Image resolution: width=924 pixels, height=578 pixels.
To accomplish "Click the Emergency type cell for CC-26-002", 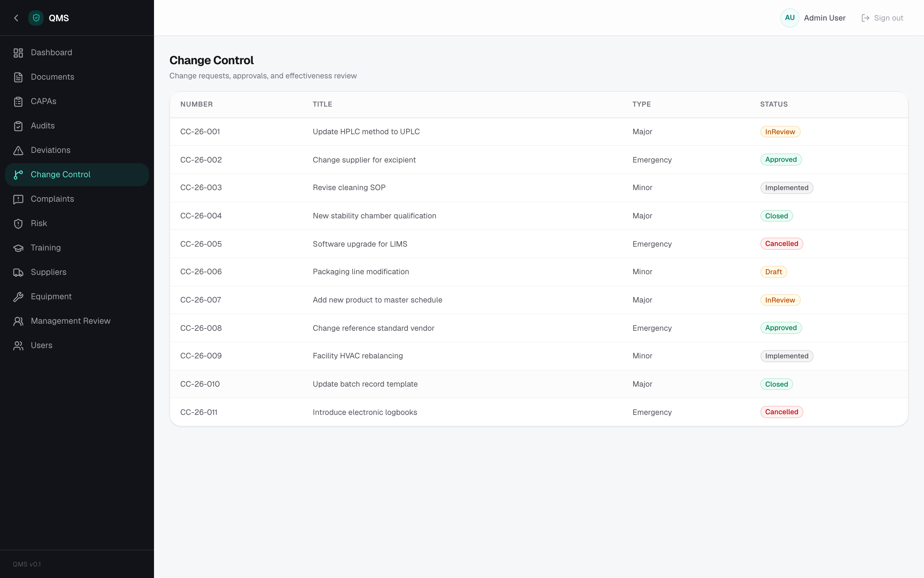I will pos(652,160).
